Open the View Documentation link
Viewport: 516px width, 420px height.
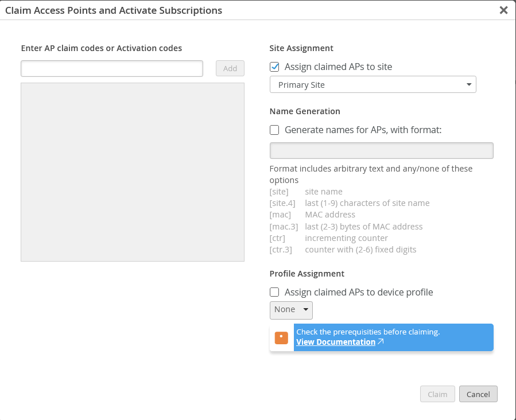coord(336,342)
